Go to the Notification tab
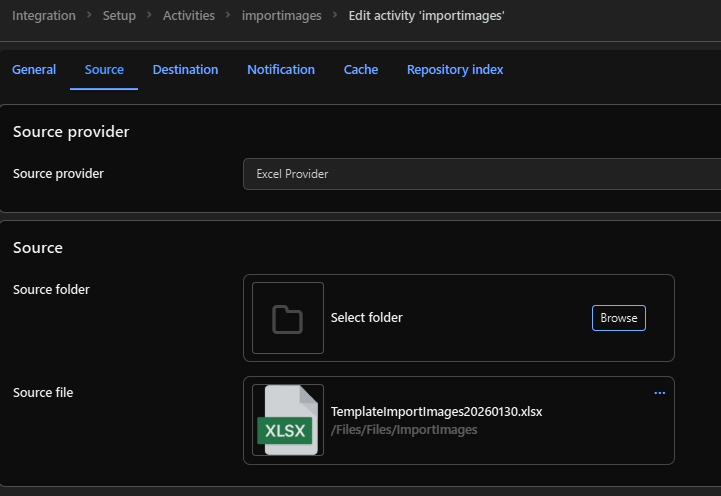The image size is (721, 496). click(281, 69)
